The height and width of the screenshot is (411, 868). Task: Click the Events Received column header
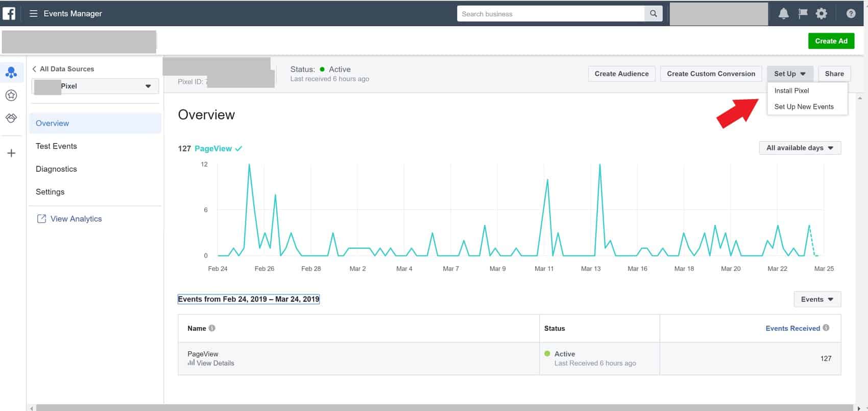point(792,328)
